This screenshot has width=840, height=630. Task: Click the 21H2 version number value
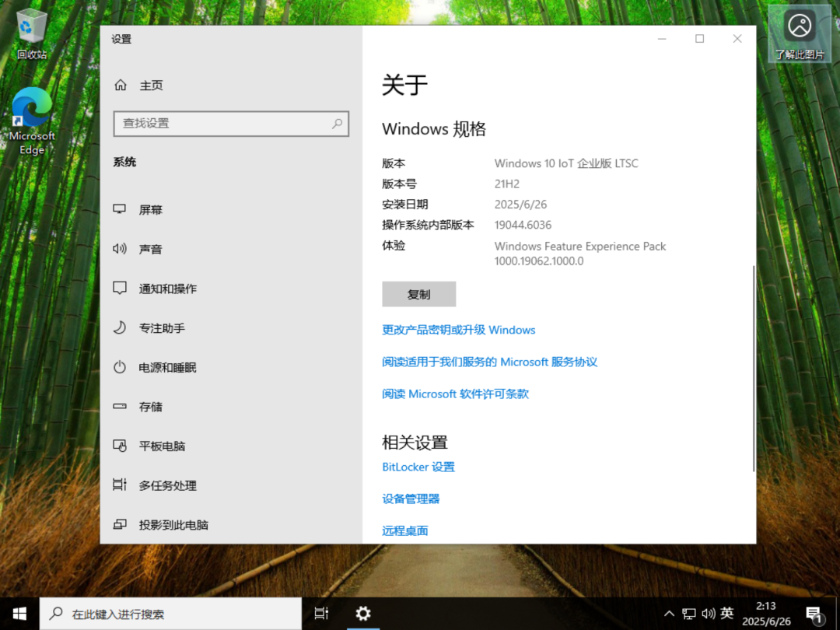pos(507,184)
